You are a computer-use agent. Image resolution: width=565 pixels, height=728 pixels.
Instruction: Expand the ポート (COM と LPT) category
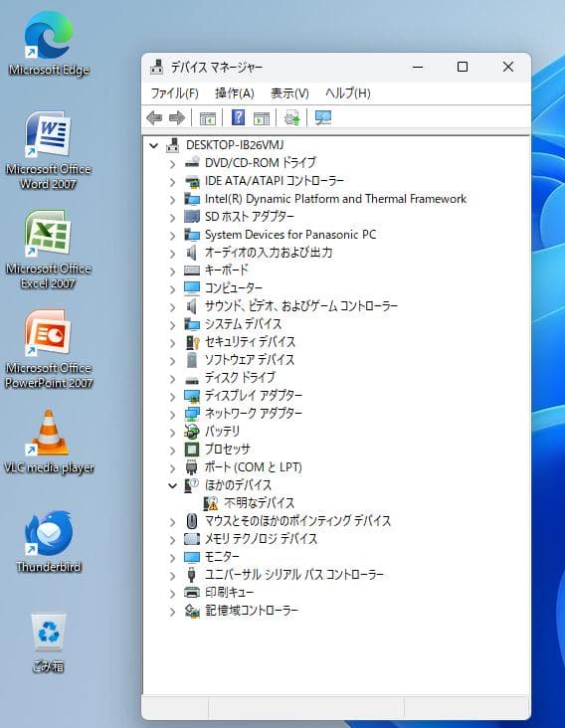point(172,468)
